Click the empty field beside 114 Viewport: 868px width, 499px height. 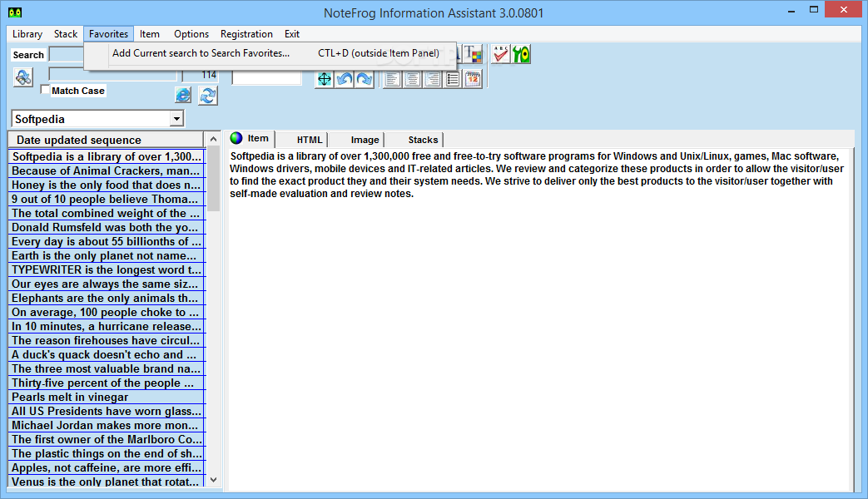coord(266,77)
